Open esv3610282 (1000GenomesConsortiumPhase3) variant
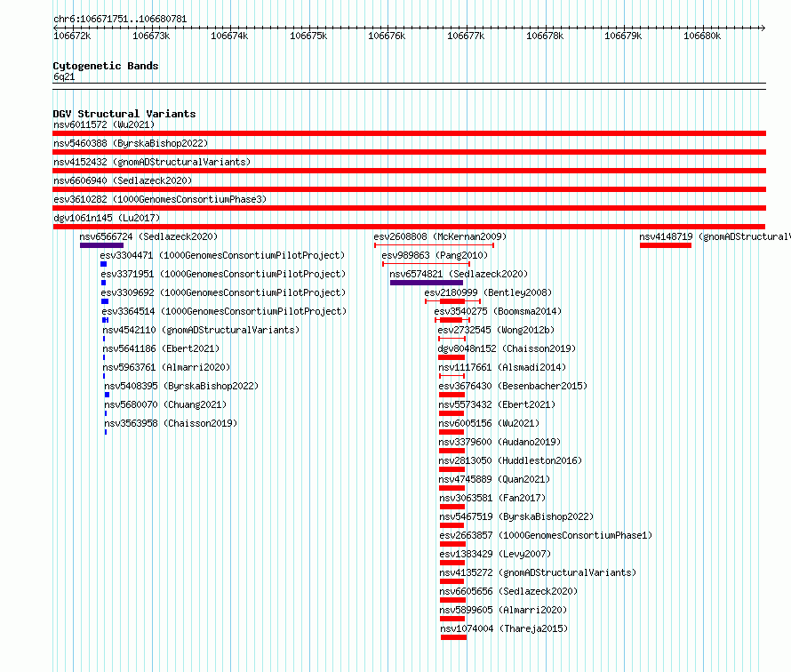Viewport: 791px width, 672px height. click(160, 199)
